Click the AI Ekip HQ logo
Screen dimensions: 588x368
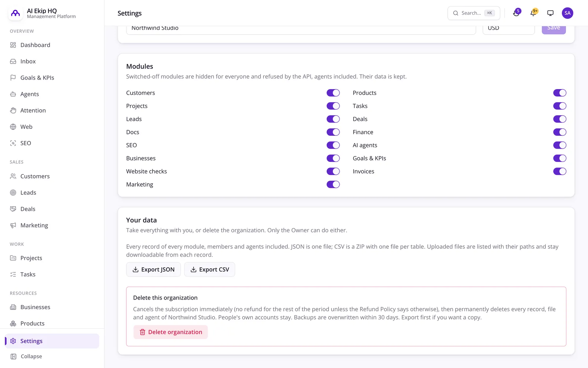tap(15, 13)
